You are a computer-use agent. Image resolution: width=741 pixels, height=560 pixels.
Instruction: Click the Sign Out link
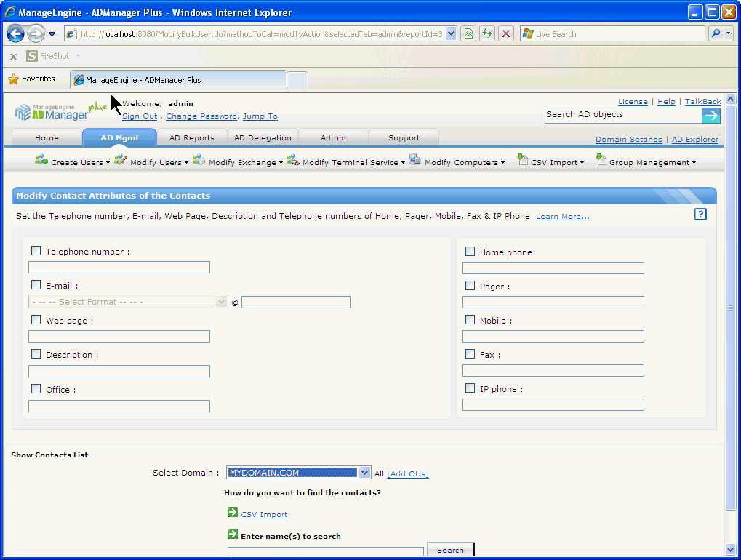pos(140,116)
